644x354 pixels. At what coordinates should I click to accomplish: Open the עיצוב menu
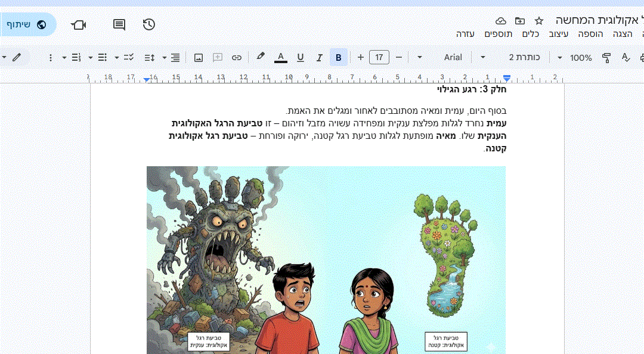[x=559, y=34]
